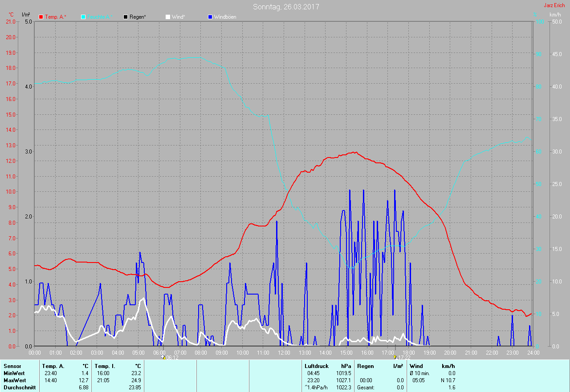
Task: Click the blue Windböen legend swatch
Action: pyautogui.click(x=210, y=17)
